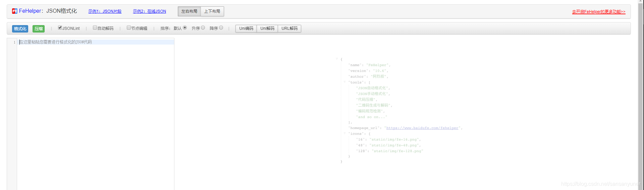This screenshot has height=190, width=644.
Task: Enable the 自动解码 checkbox
Action: [x=95, y=28]
